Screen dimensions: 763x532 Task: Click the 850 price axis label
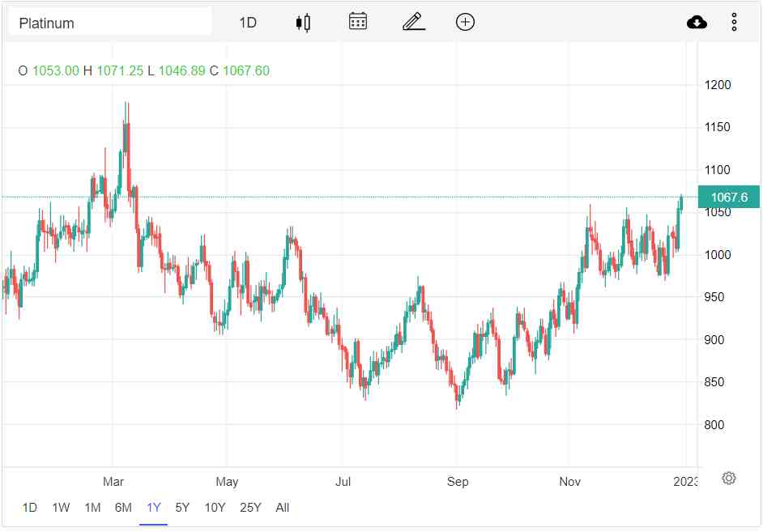tap(714, 382)
